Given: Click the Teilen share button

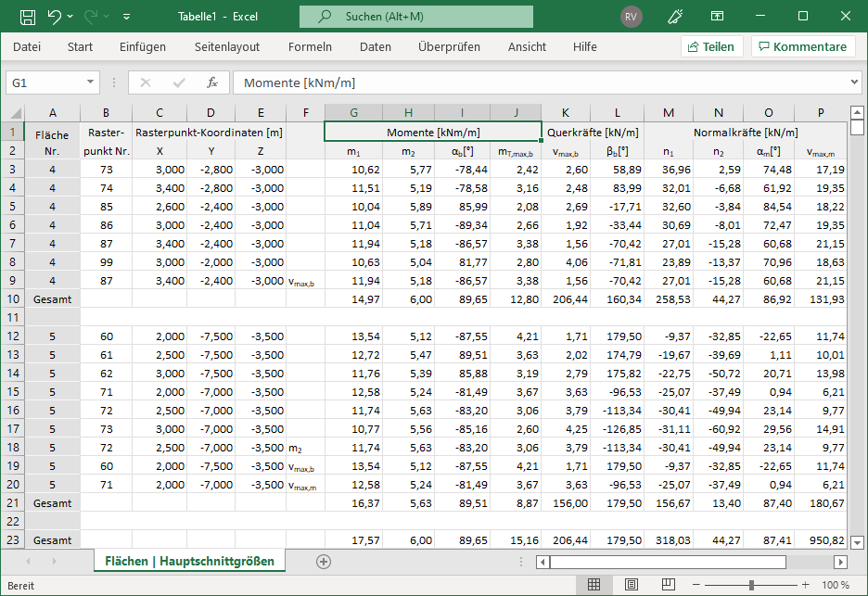Looking at the screenshot, I should click(711, 46).
